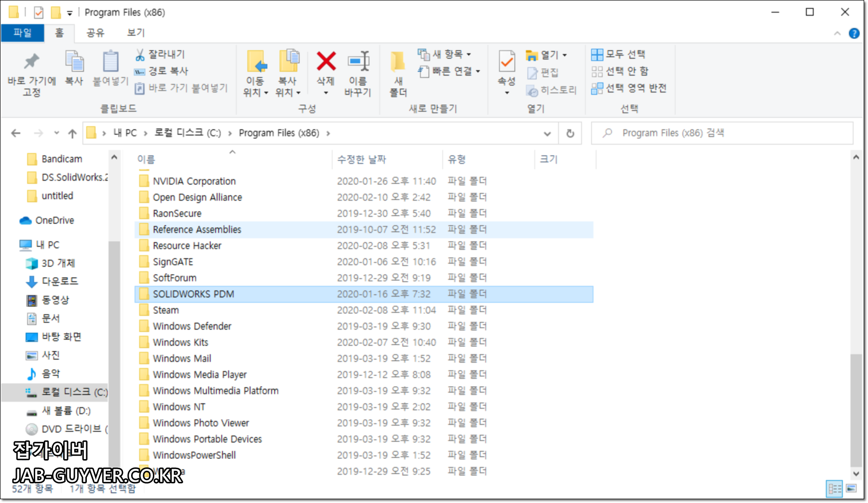Viewport: 868px width, 503px height.
Task: Sort by Type (유형) column header
Action: 488,159
